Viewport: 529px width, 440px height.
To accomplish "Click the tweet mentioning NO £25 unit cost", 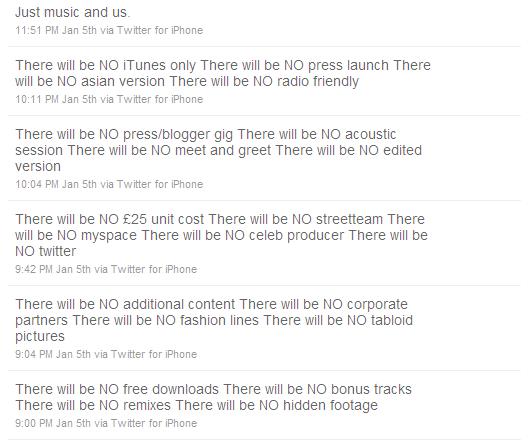I will click(x=221, y=236).
